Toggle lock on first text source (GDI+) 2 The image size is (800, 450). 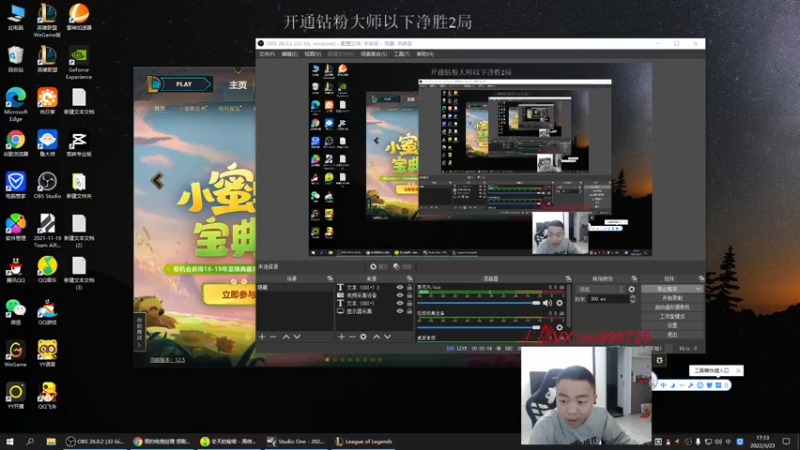[409, 287]
